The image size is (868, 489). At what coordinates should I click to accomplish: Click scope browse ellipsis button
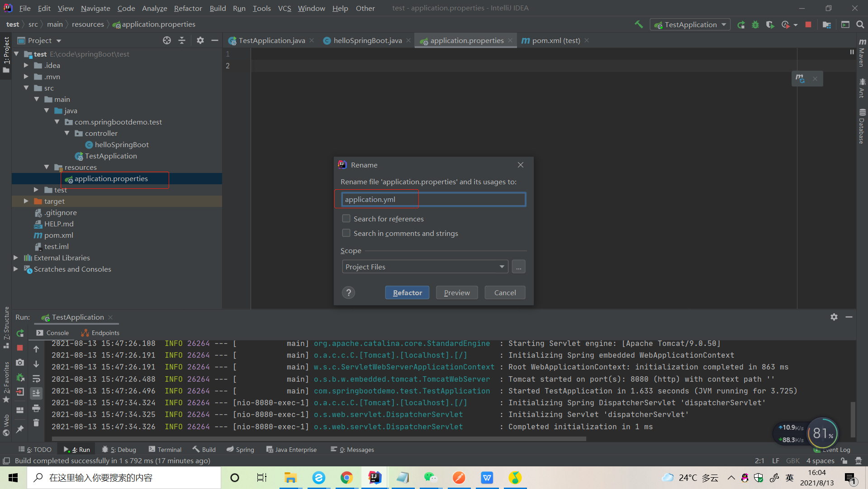click(x=519, y=267)
